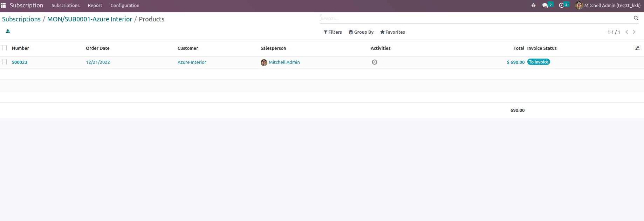Go to previous page arrow
Screen dimensions: 644x221
pos(627,32)
